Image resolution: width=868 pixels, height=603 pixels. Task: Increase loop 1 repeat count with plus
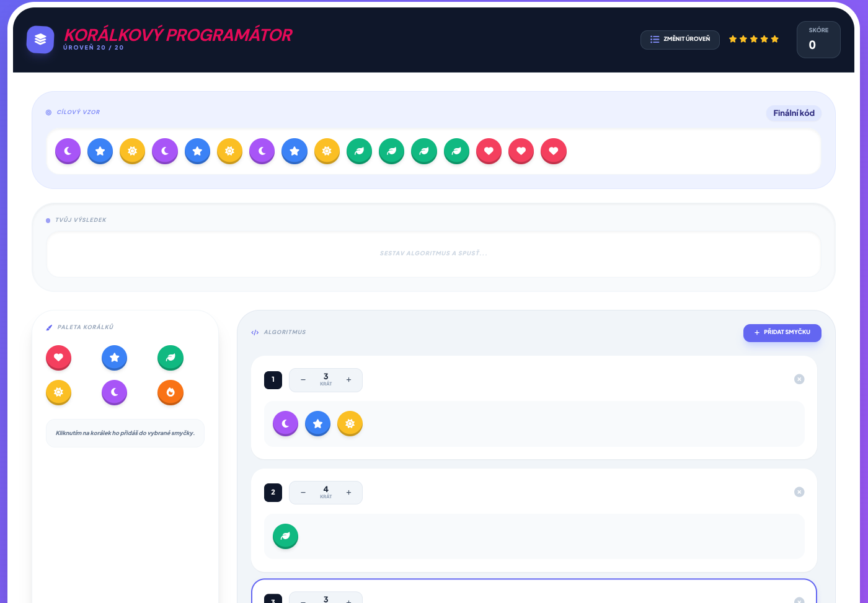(349, 380)
